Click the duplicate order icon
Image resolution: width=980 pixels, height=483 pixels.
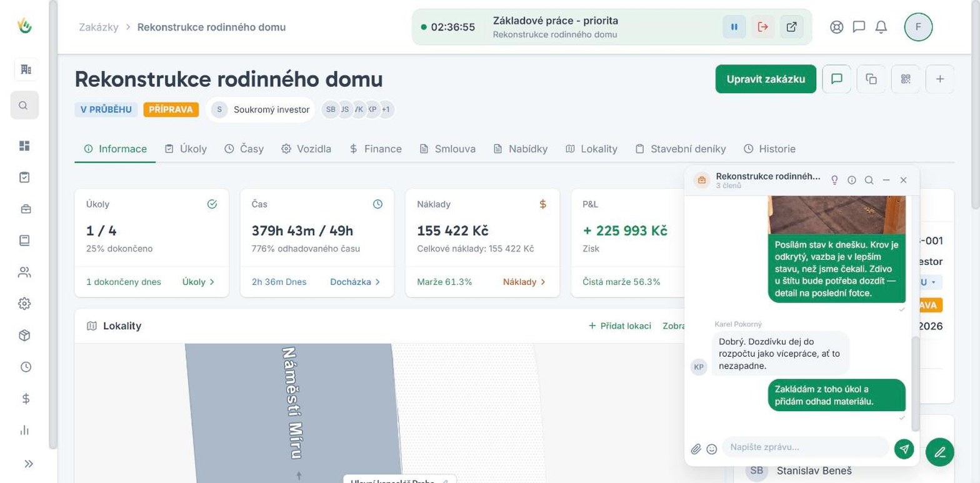(x=871, y=79)
